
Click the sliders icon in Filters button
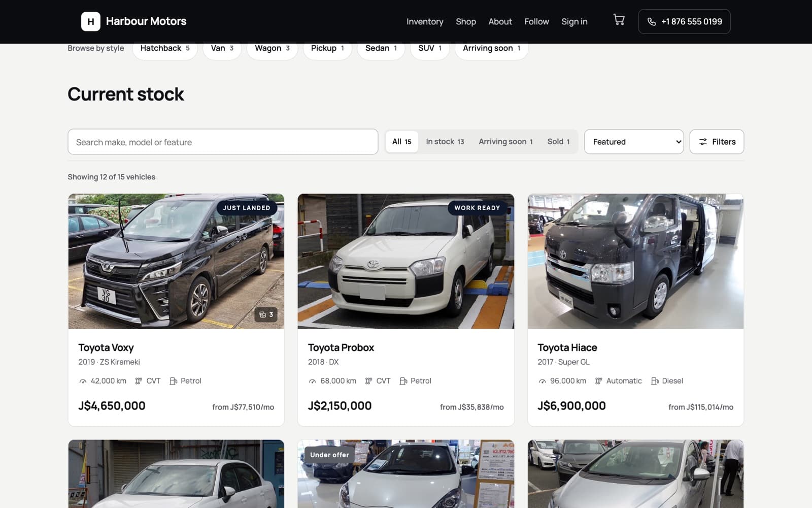pyautogui.click(x=703, y=142)
